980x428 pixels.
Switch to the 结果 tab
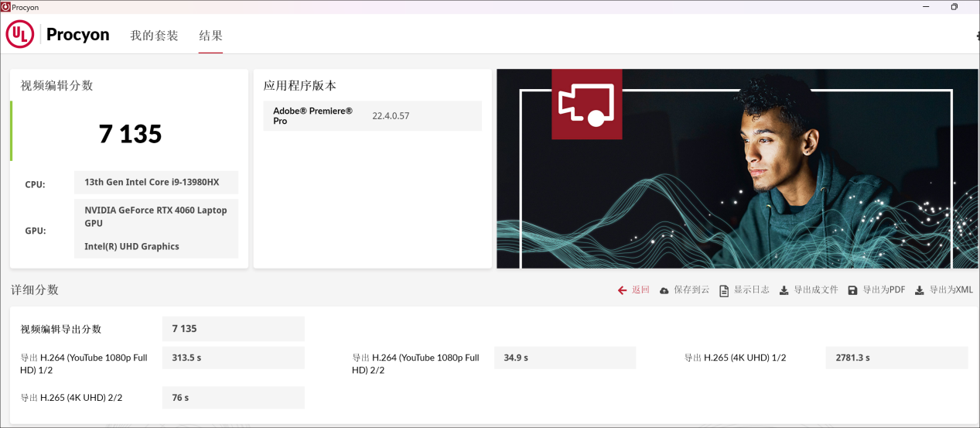point(210,36)
